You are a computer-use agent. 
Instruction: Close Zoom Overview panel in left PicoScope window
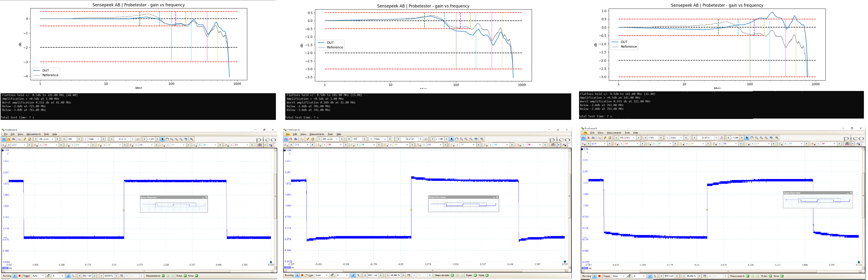tap(206, 197)
